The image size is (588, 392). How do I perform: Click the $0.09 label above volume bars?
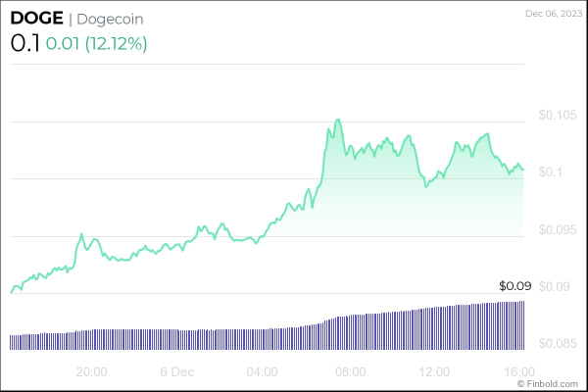point(514,286)
